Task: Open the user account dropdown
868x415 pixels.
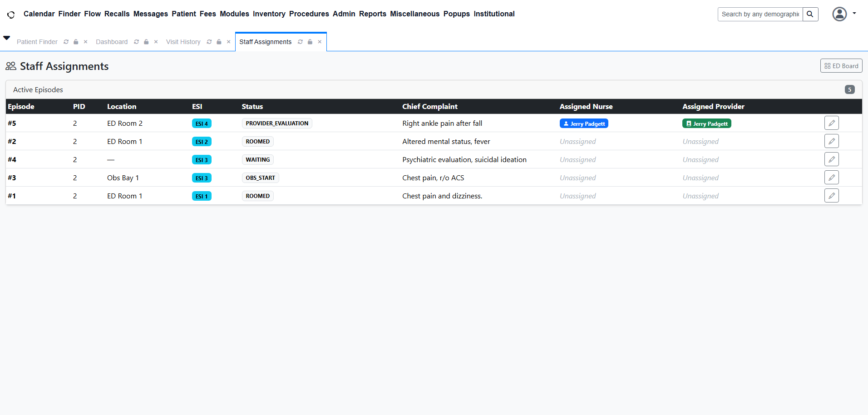Action: point(844,14)
